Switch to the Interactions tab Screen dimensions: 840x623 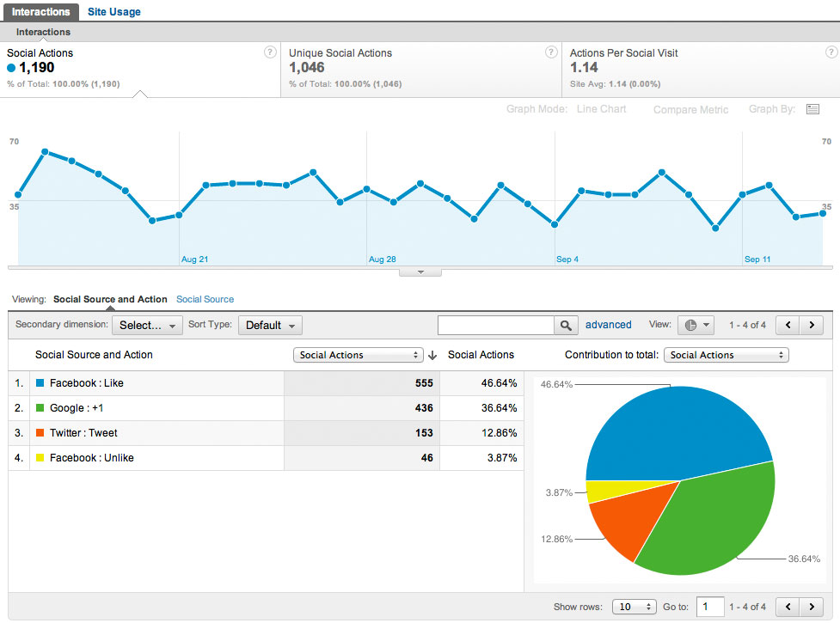(x=40, y=12)
